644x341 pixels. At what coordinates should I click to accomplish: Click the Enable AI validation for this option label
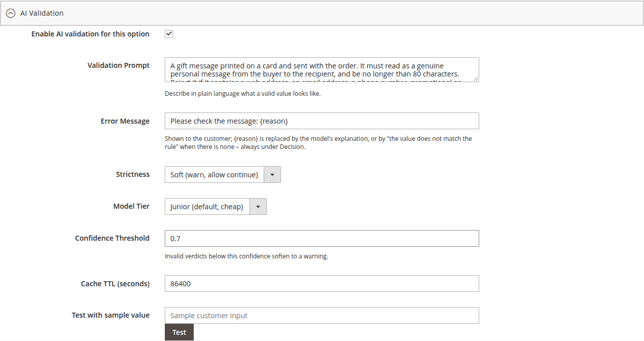[90, 34]
